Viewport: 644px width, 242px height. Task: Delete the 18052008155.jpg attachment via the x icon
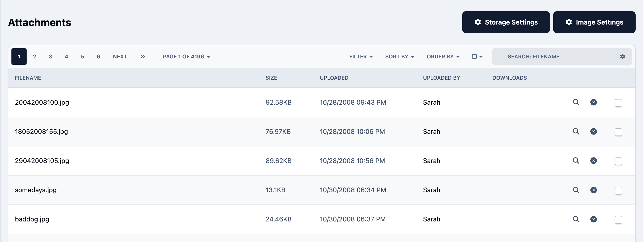[x=594, y=132]
